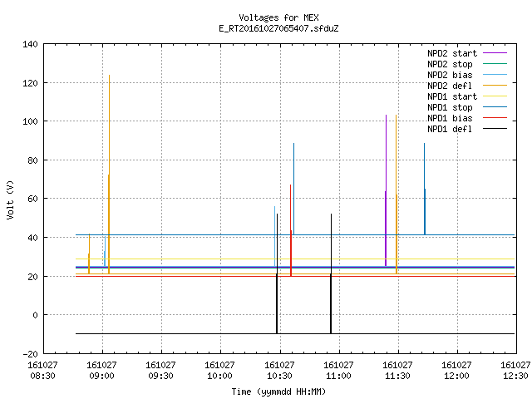Click the 0 y-axis tick label

[35, 316]
